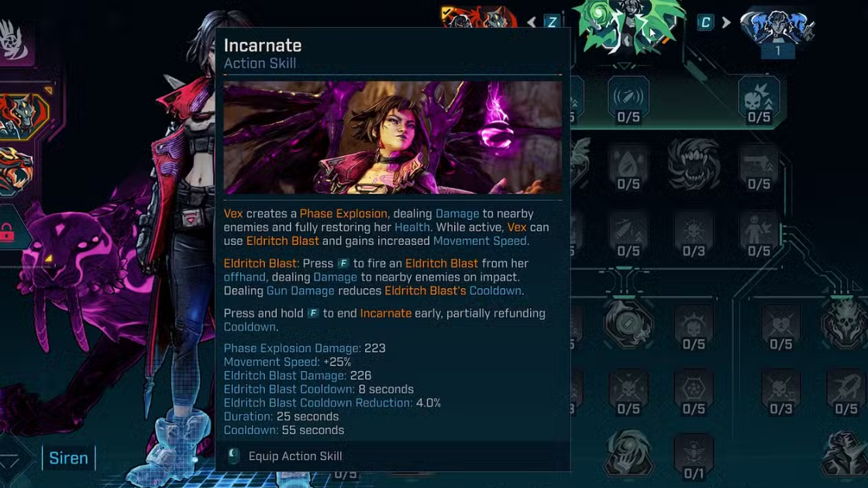Select the water droplet 0/5 skill node

click(629, 168)
